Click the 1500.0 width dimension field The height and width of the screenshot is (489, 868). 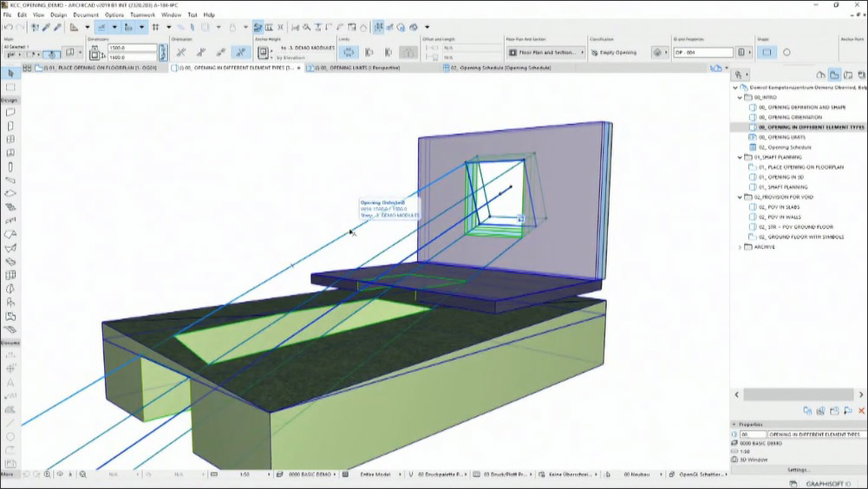coord(133,49)
